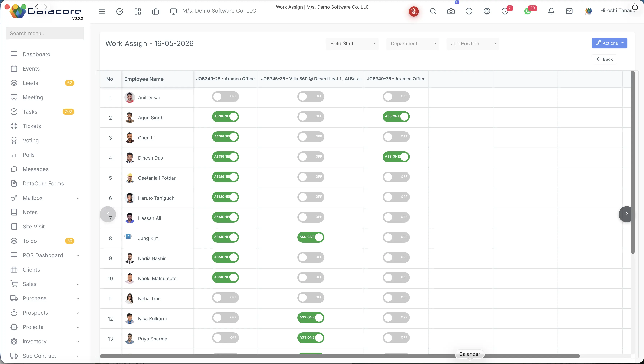Click the monitor icon beside company name
644x364 pixels.
click(x=173, y=11)
